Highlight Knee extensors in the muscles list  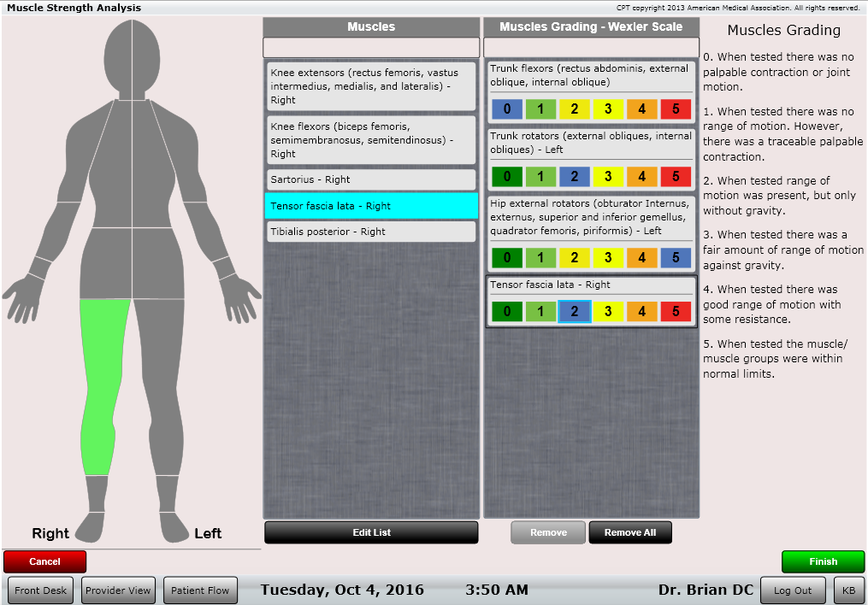(x=370, y=86)
